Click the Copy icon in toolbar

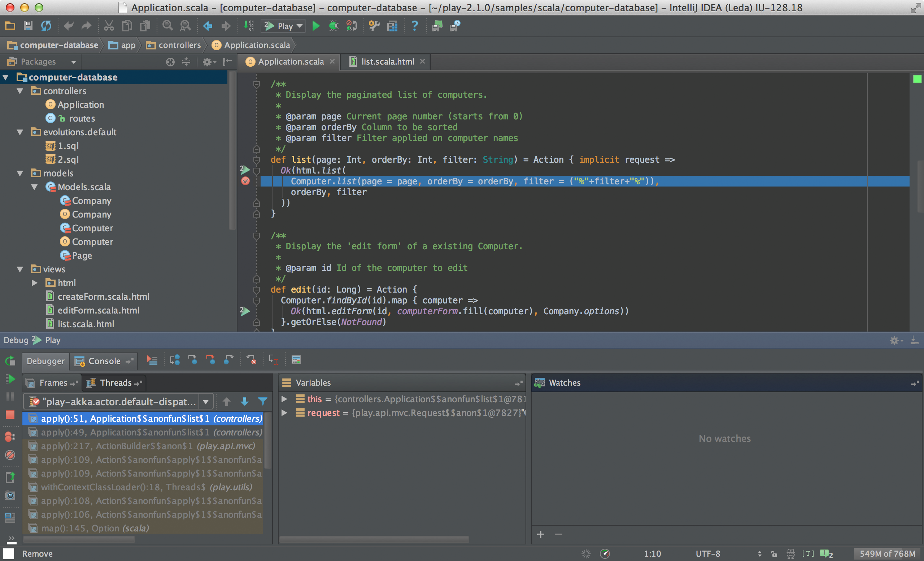(x=127, y=26)
